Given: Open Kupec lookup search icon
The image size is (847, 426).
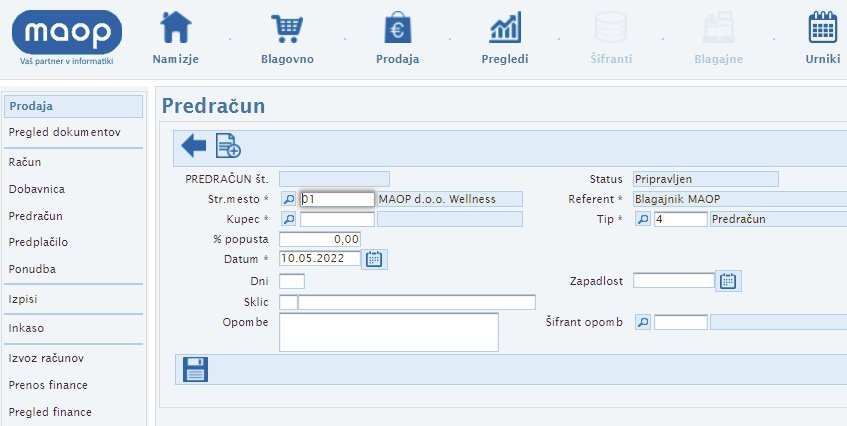Looking at the screenshot, I should click(289, 219).
